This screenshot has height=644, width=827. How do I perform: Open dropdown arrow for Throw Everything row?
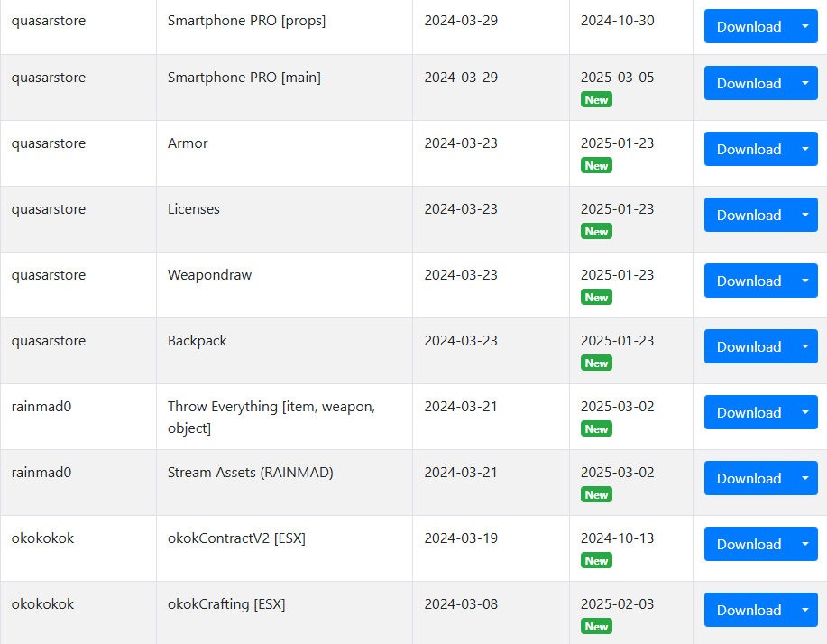805,412
